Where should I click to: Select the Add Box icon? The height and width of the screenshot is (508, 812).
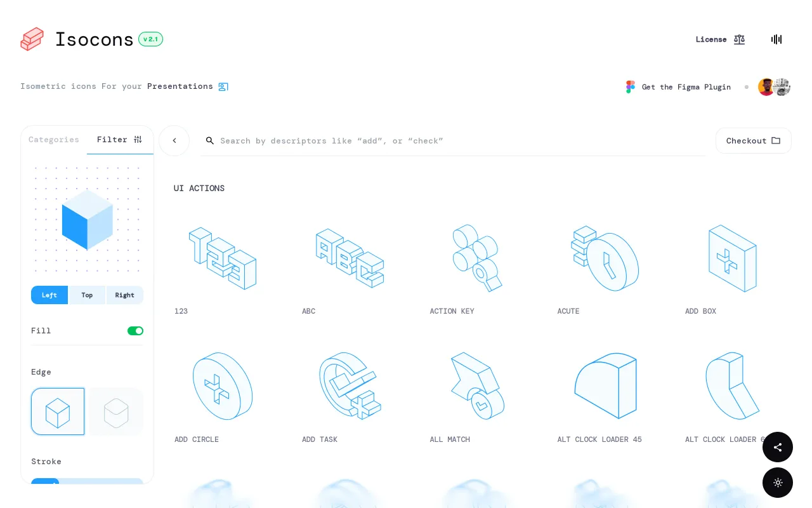tap(733, 258)
